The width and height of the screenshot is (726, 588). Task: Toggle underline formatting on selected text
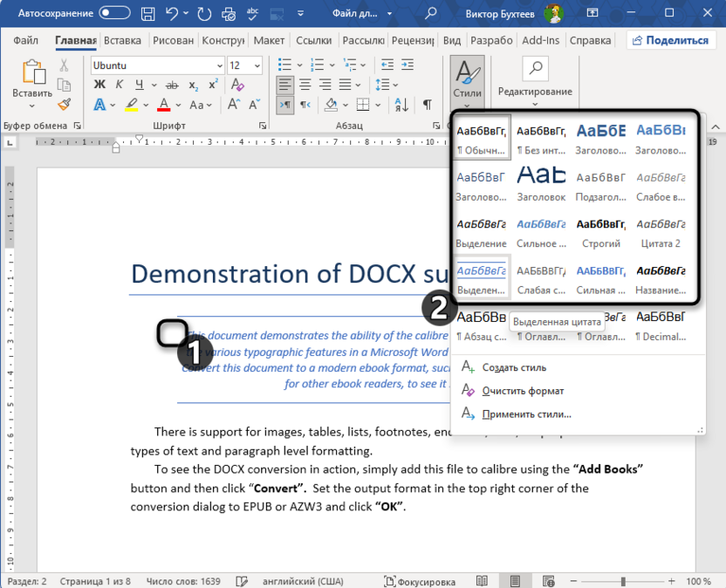click(140, 85)
